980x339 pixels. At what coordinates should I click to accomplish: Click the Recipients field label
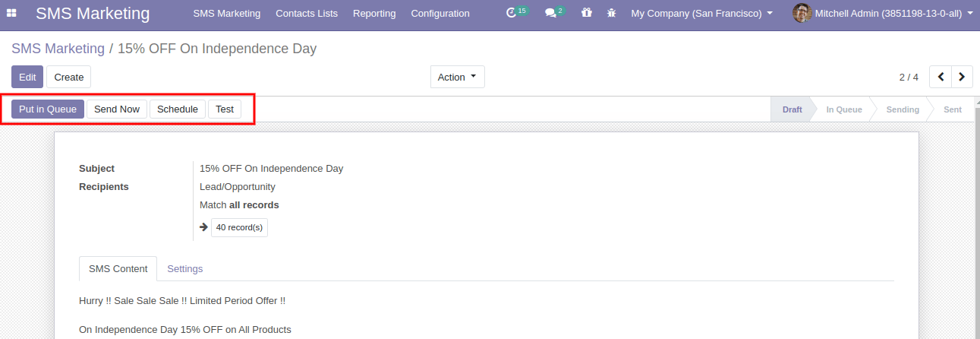pos(104,186)
